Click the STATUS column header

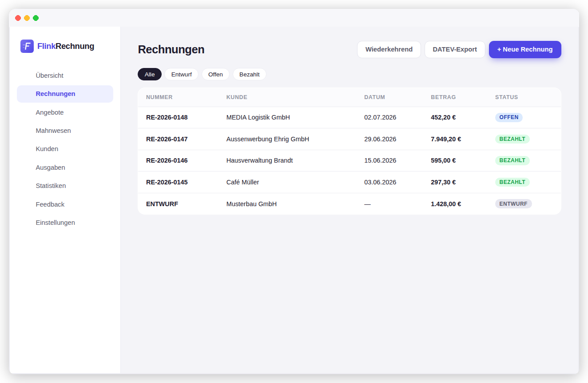(x=507, y=97)
